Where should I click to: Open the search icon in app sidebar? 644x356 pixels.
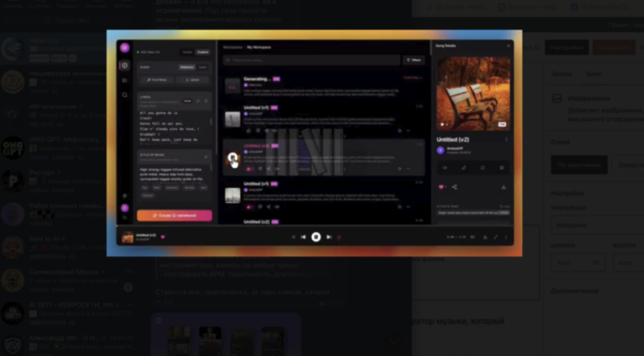125,95
